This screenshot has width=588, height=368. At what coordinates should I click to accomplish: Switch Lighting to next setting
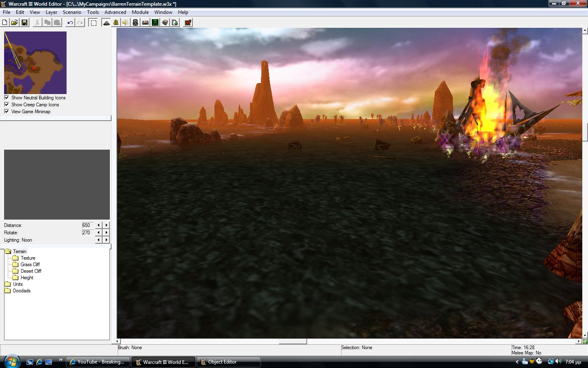click(x=106, y=240)
